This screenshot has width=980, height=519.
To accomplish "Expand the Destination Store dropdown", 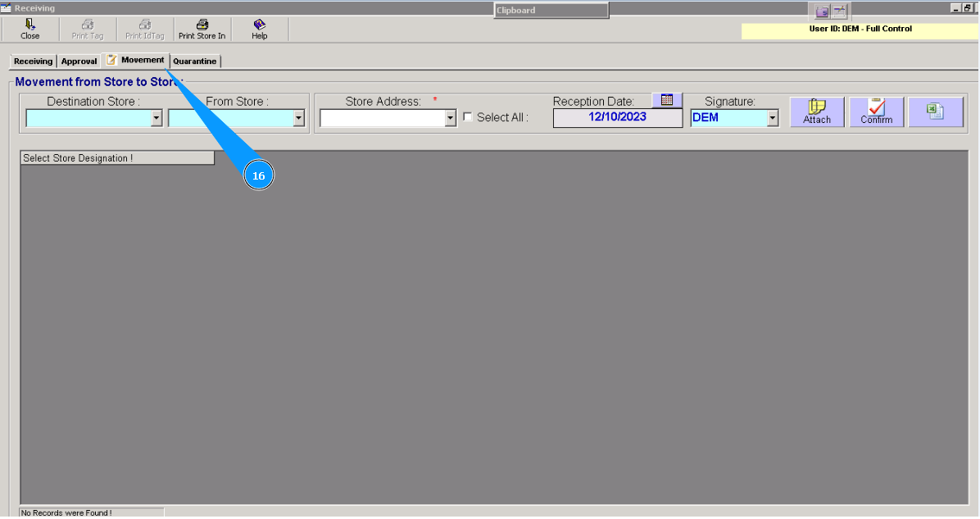I will (157, 118).
